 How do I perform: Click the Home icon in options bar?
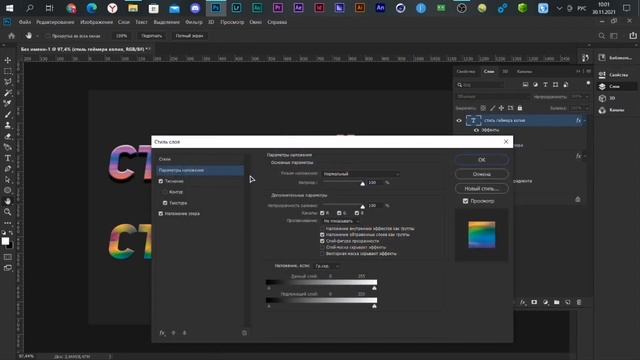coord(11,36)
